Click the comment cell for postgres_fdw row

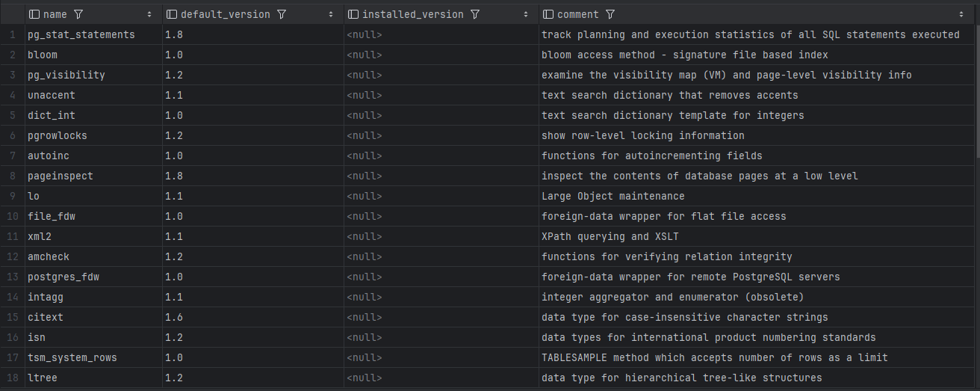pos(690,277)
